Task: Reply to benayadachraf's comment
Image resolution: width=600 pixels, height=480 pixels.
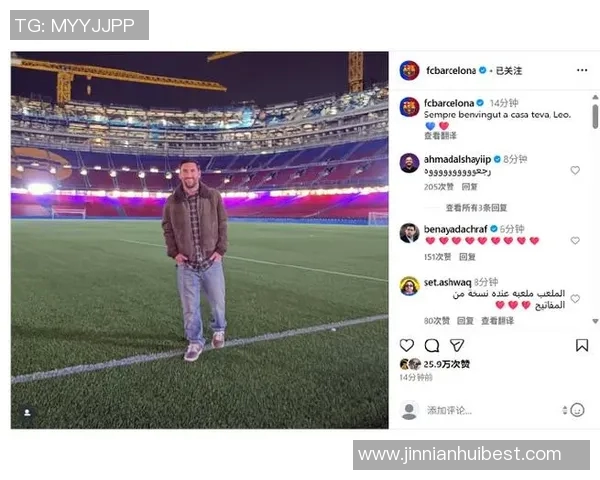Action: 467,257
